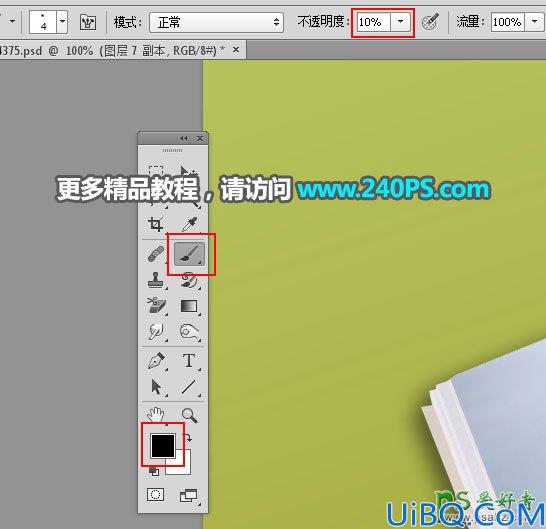Open the black foreground color swatch
The image size is (546, 529).
(163, 445)
